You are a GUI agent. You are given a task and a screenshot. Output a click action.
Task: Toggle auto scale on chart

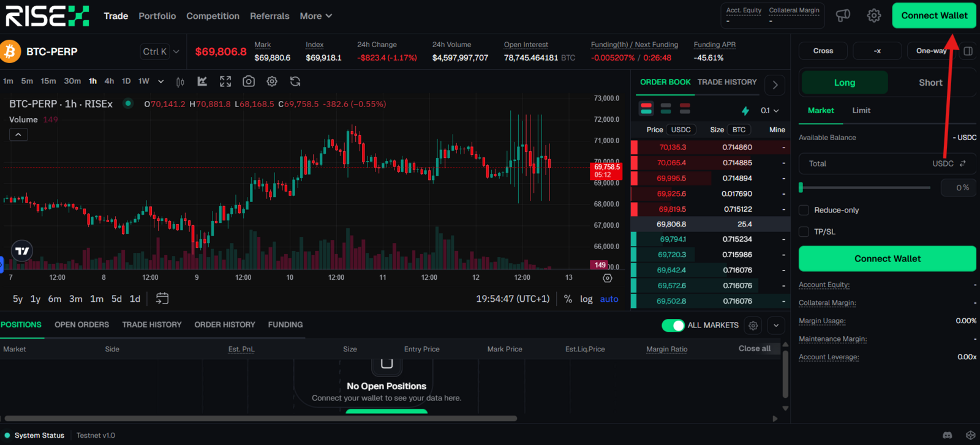pyautogui.click(x=609, y=299)
